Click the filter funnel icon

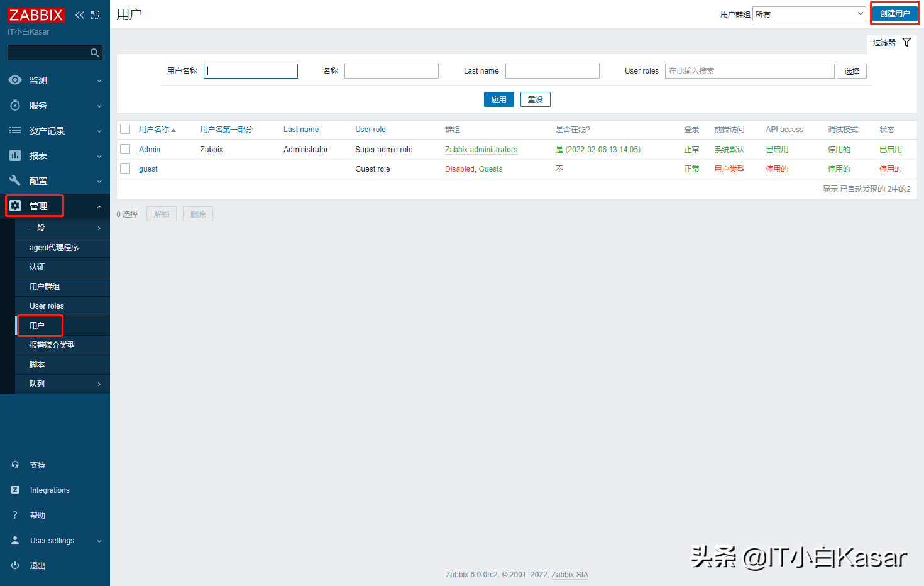[906, 42]
